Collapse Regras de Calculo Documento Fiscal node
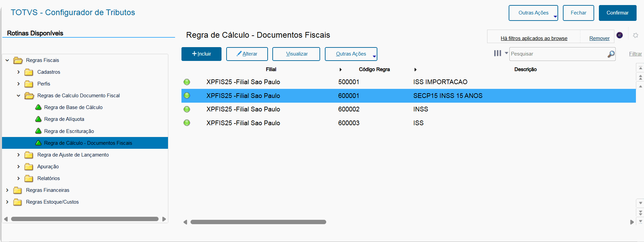Viewport: 644px width, 242px height. [19, 96]
